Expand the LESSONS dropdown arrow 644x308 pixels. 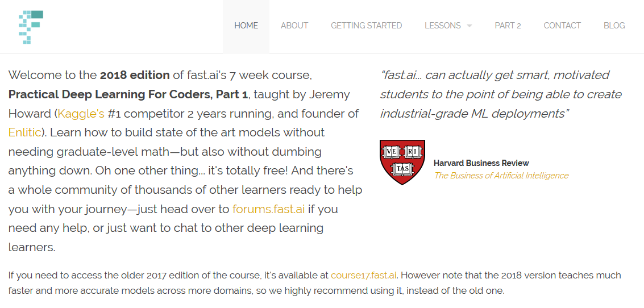470,26
